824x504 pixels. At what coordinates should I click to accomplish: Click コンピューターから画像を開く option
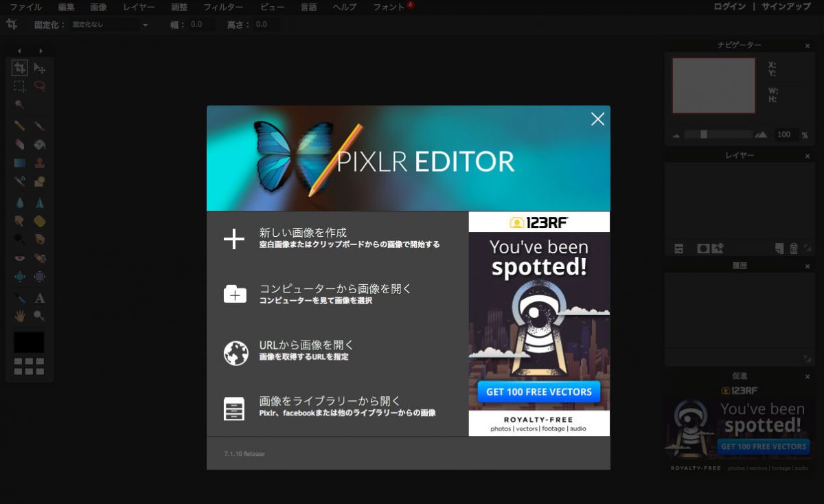(x=335, y=289)
